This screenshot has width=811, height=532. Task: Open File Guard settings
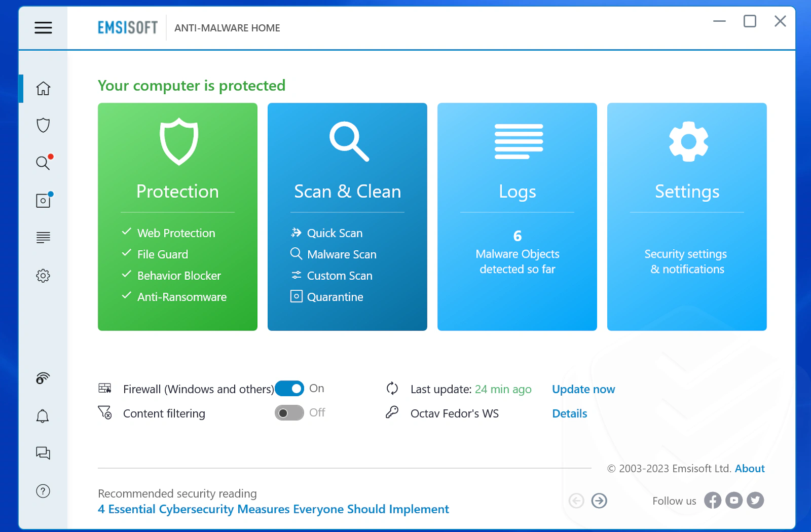162,254
